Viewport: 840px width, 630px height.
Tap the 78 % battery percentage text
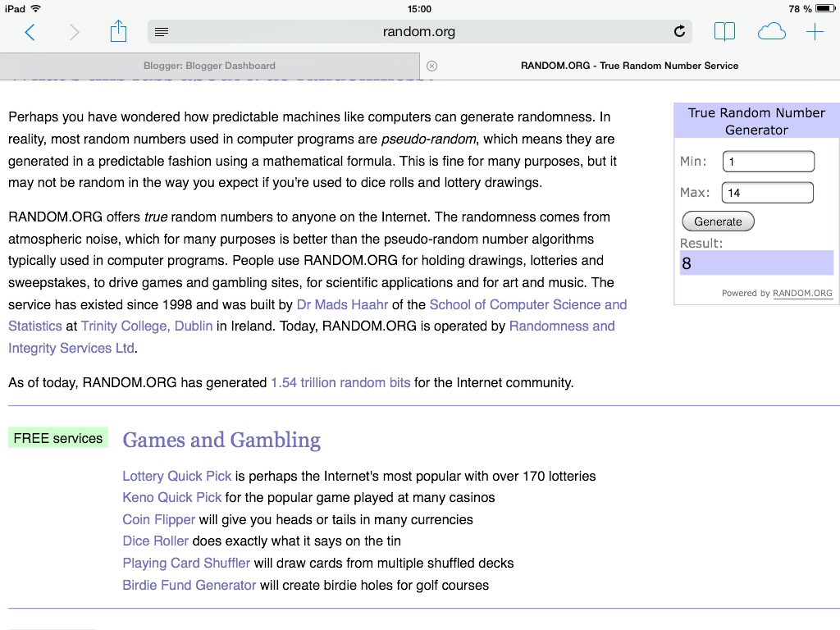tap(801, 8)
